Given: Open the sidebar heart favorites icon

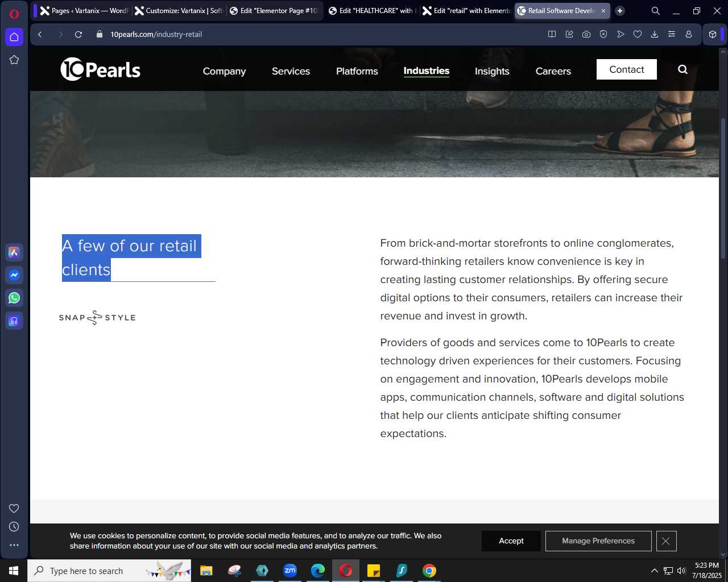Looking at the screenshot, I should [14, 509].
